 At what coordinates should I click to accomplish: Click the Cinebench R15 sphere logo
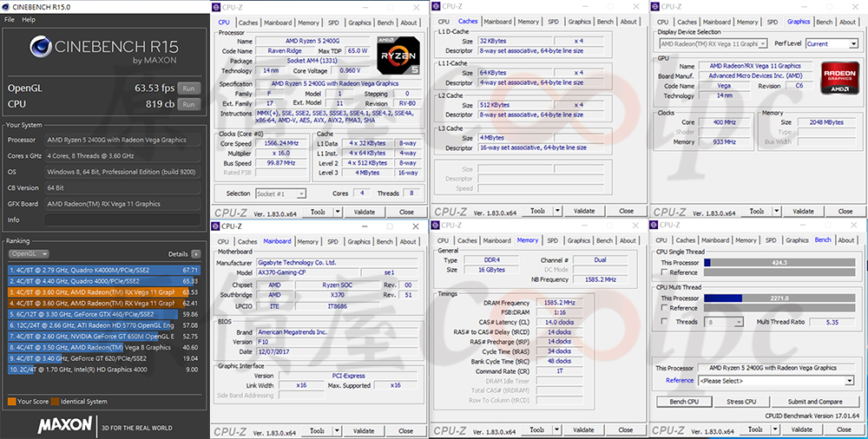[41, 47]
